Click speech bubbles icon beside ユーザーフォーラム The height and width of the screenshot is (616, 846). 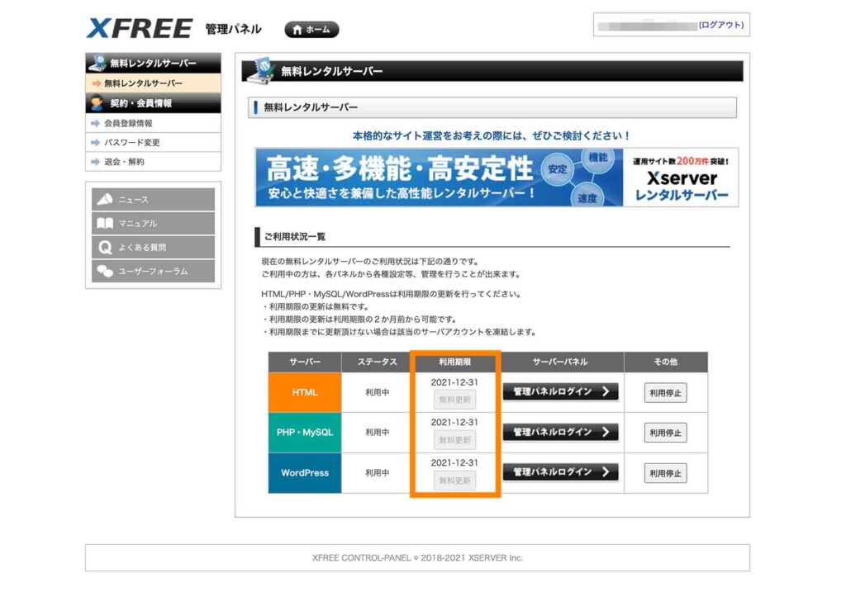pos(105,271)
